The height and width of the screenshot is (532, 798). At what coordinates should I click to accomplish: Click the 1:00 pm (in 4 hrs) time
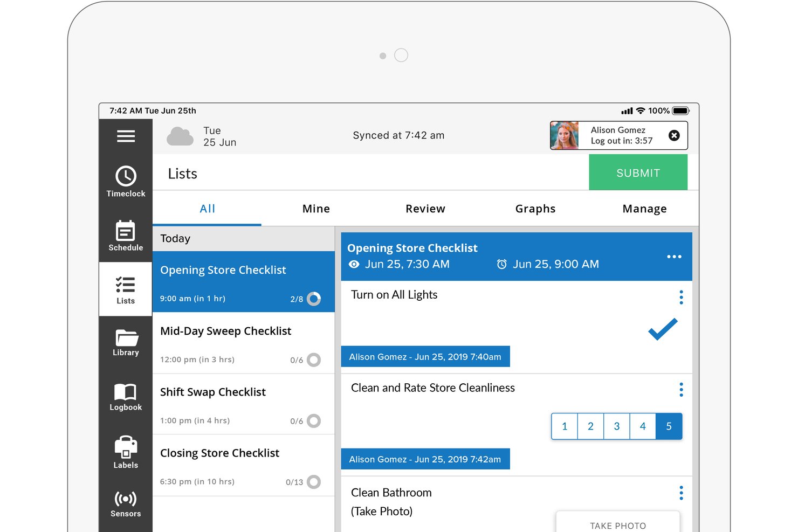[x=195, y=420]
